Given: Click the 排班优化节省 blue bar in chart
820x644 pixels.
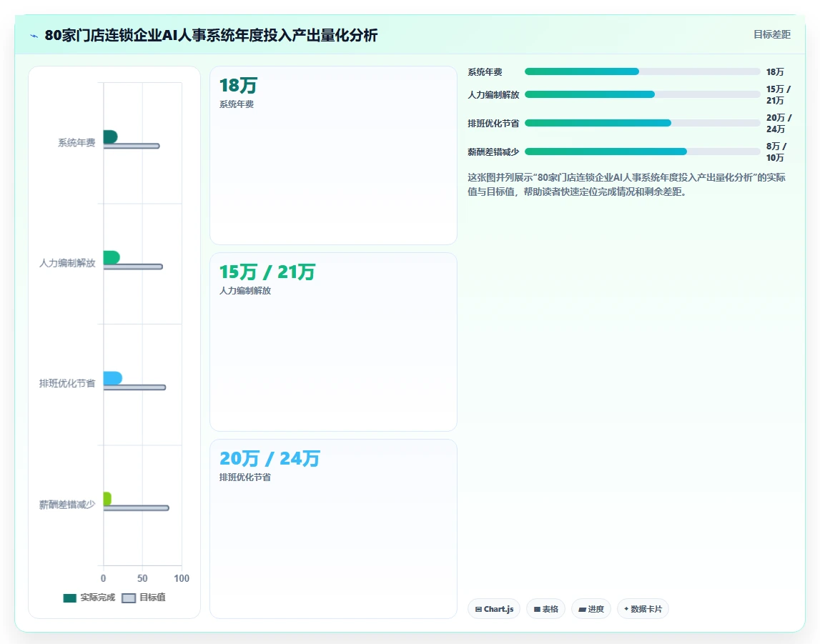Looking at the screenshot, I should [x=112, y=378].
